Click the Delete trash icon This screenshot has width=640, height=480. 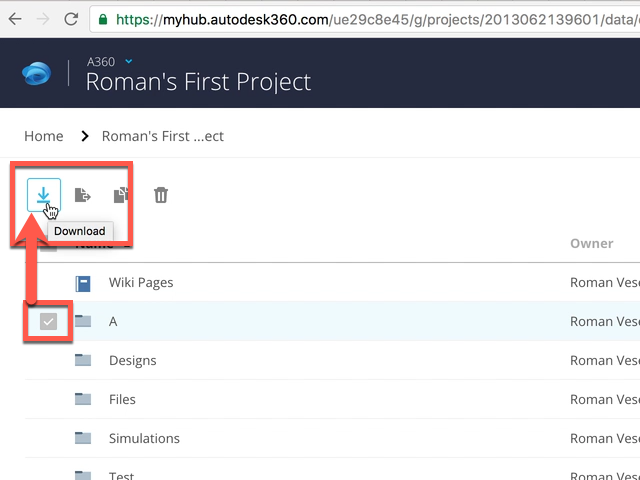(160, 196)
